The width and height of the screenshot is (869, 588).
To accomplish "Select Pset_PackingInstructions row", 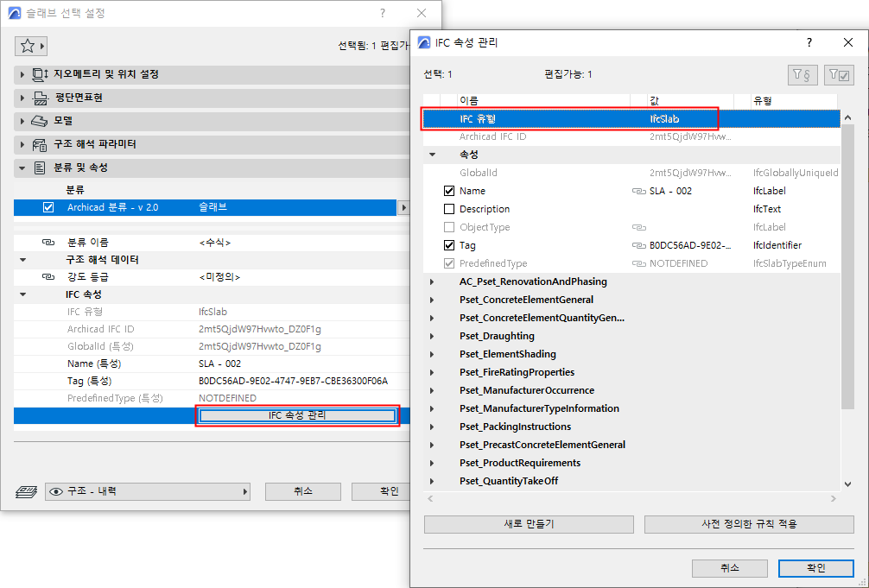I will (x=631, y=427).
